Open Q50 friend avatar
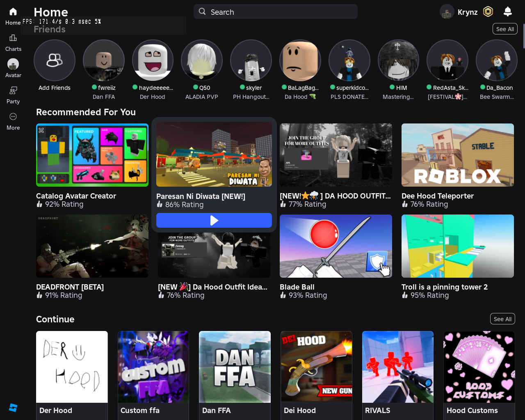Image resolution: width=525 pixels, height=420 pixels. [202, 60]
